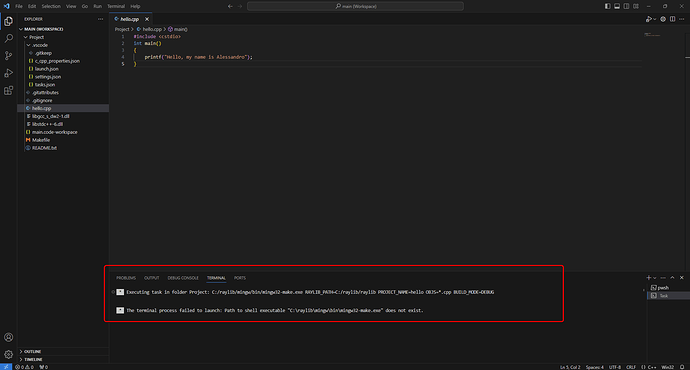Open the Terminal menu
690x370 pixels.
coord(116,6)
